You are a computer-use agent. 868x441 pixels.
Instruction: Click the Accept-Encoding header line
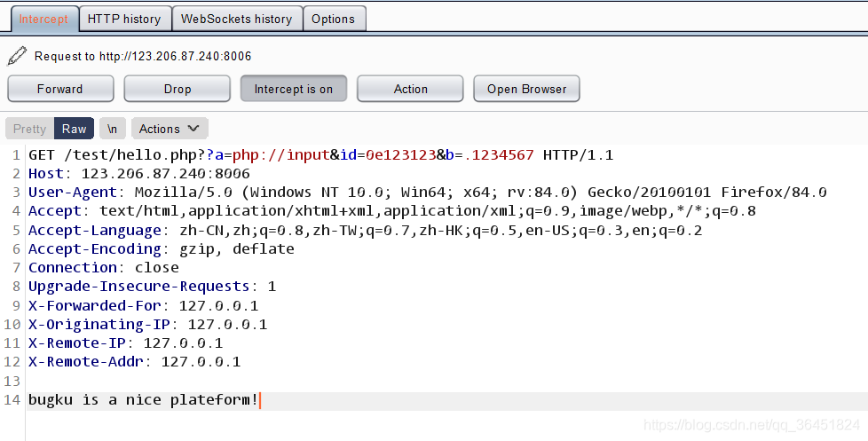[162, 249]
